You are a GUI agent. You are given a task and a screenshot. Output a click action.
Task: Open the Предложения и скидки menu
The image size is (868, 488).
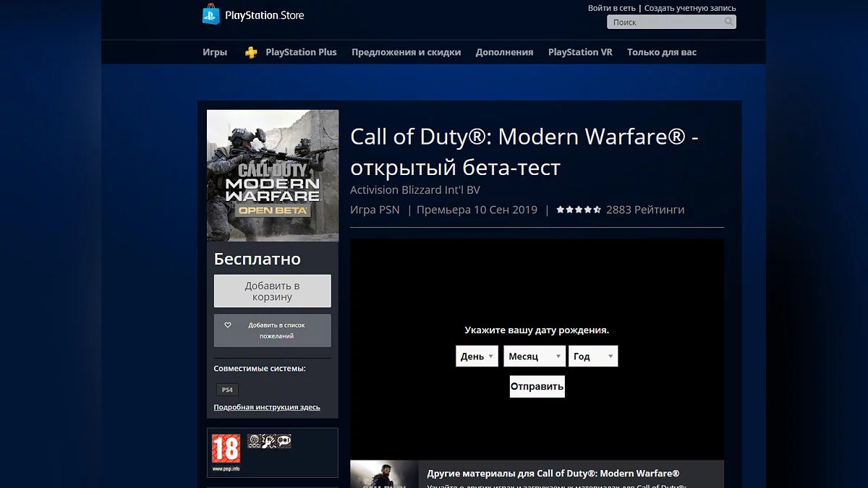tap(406, 52)
